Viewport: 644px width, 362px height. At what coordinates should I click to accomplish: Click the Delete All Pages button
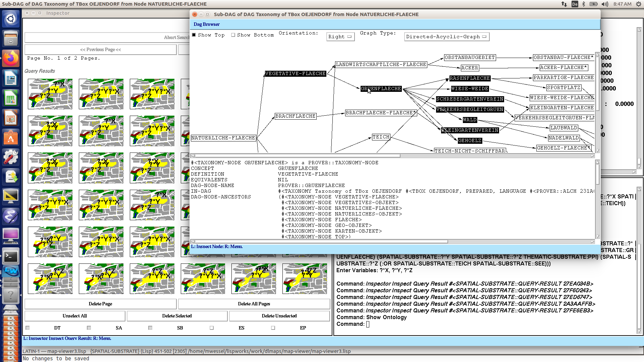tap(254, 304)
